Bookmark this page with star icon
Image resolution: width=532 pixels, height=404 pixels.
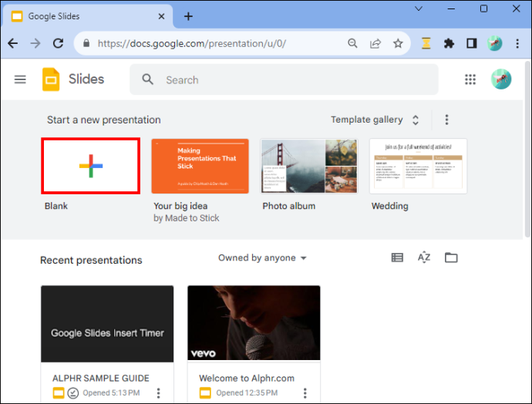click(398, 43)
